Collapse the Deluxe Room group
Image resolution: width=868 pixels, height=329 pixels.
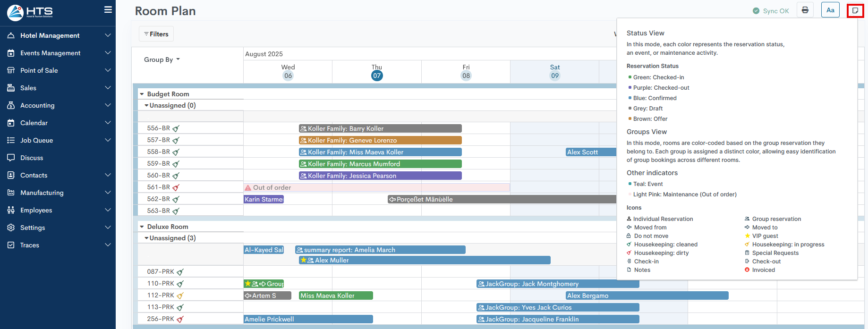(142, 227)
